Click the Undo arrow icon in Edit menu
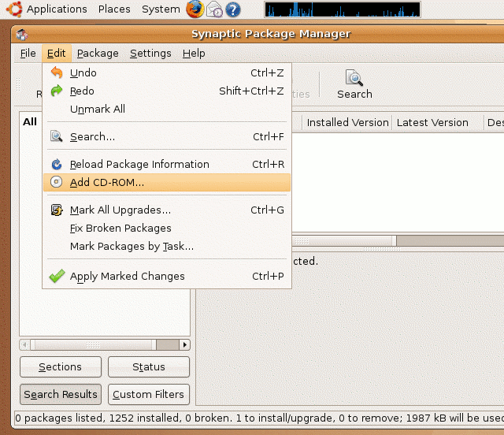Image resolution: width=504 pixels, height=435 pixels. pyautogui.click(x=57, y=72)
